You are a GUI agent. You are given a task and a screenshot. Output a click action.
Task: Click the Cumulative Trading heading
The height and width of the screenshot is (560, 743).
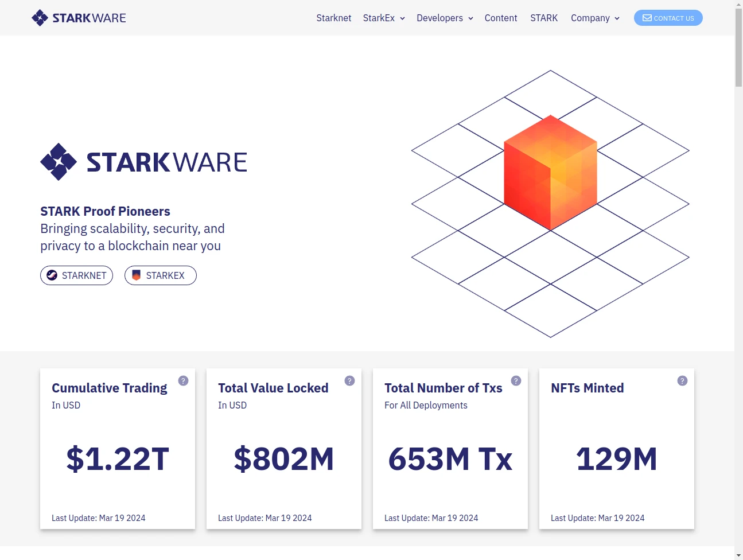pos(110,388)
